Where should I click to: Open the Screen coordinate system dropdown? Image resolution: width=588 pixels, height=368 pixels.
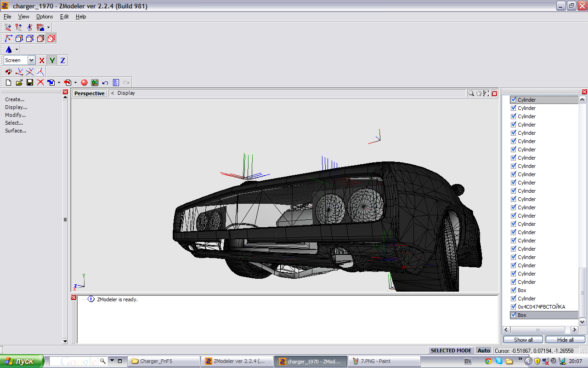click(31, 60)
